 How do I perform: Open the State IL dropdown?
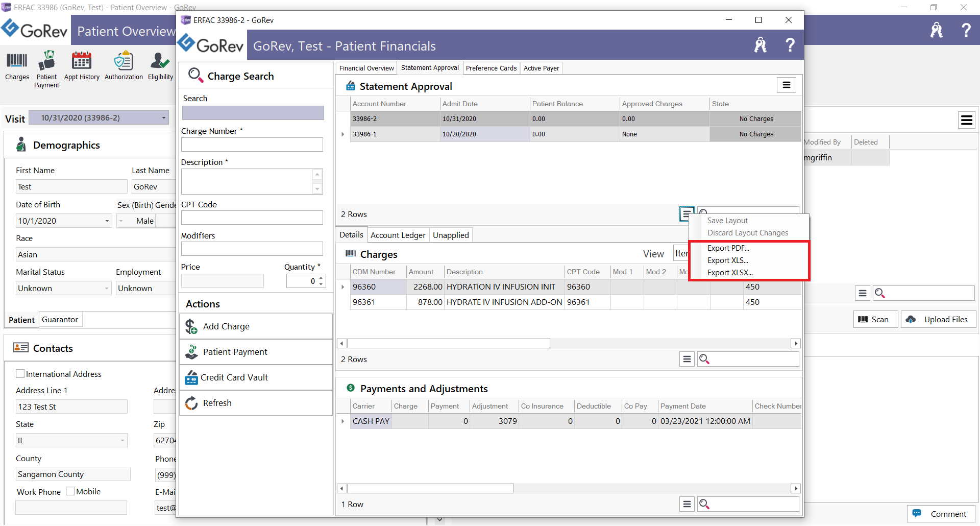click(x=123, y=441)
